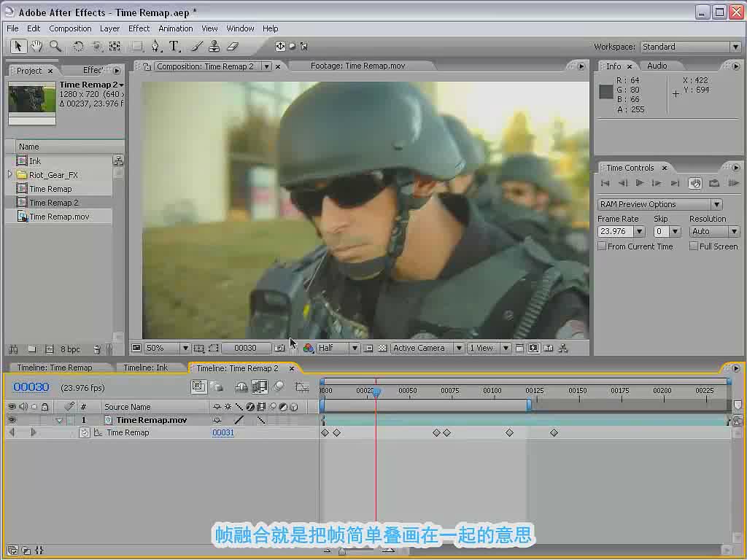Hide the Time Remap.mov layer video
Screen dimensions: 747x560
tap(12, 420)
